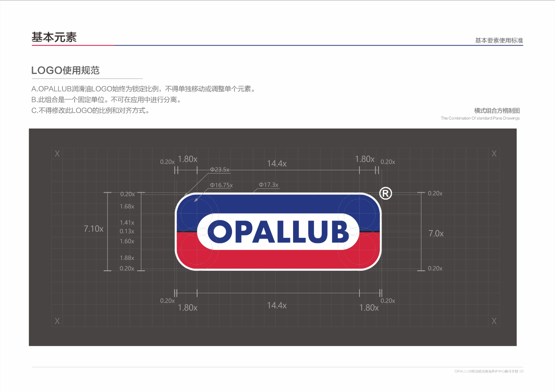Select the Φ16.75x diameter annotation
Image resolution: width=555 pixels, height=392 pixels.
coord(222,185)
